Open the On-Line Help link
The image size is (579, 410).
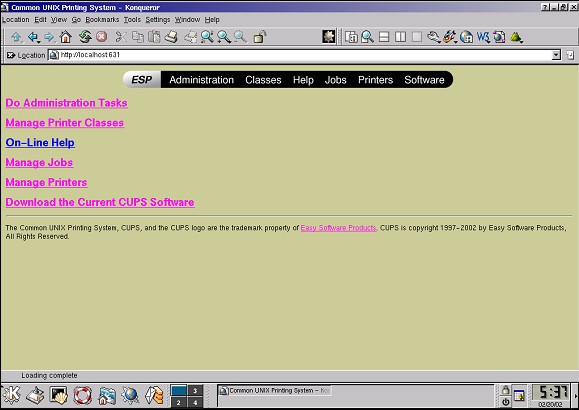tap(40, 143)
